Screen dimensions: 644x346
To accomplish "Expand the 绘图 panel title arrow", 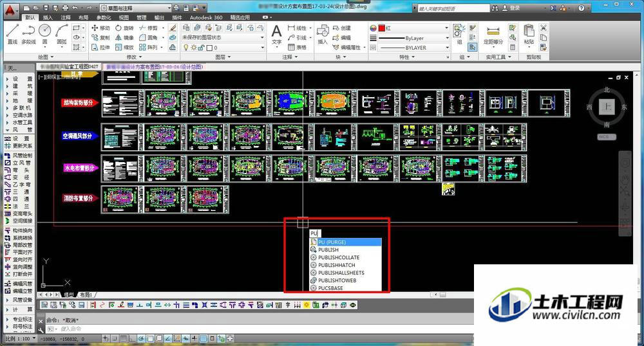I will 52,57.
